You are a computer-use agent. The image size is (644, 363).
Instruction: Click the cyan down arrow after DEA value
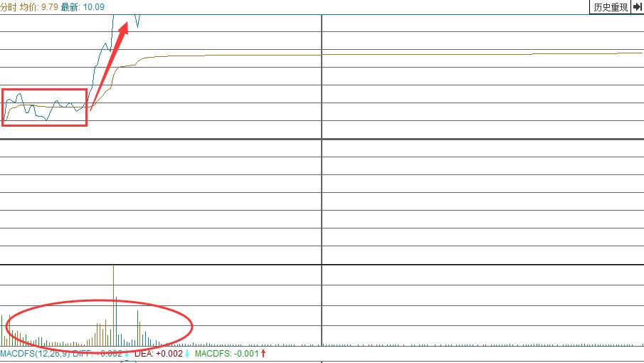coord(187,354)
